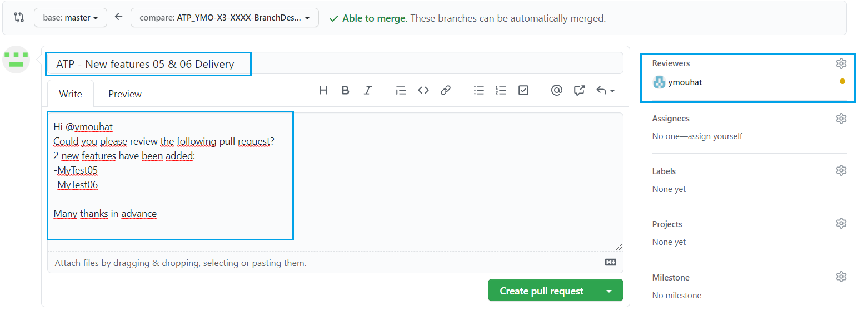Insert code with the code icon
The image size is (868, 310).
(x=423, y=90)
